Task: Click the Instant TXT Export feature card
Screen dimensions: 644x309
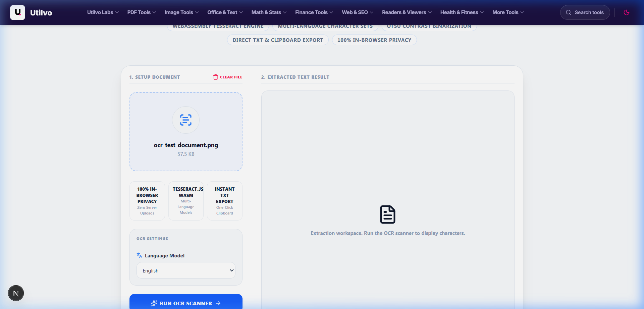Action: click(225, 201)
